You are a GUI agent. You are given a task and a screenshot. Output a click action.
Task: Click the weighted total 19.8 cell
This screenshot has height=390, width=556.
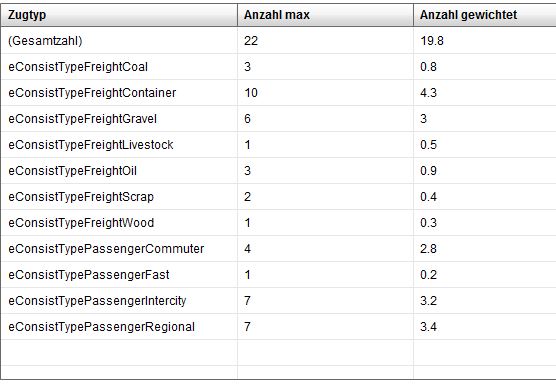pyautogui.click(x=485, y=41)
